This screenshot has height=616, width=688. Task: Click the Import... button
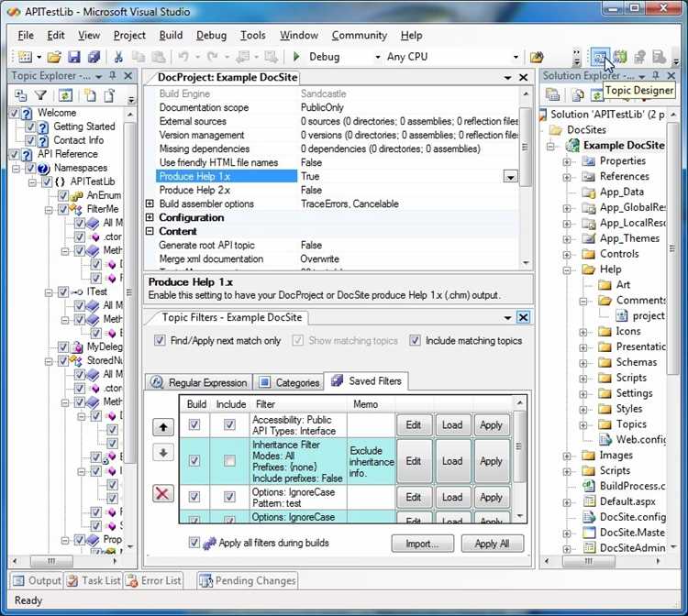[x=422, y=544]
